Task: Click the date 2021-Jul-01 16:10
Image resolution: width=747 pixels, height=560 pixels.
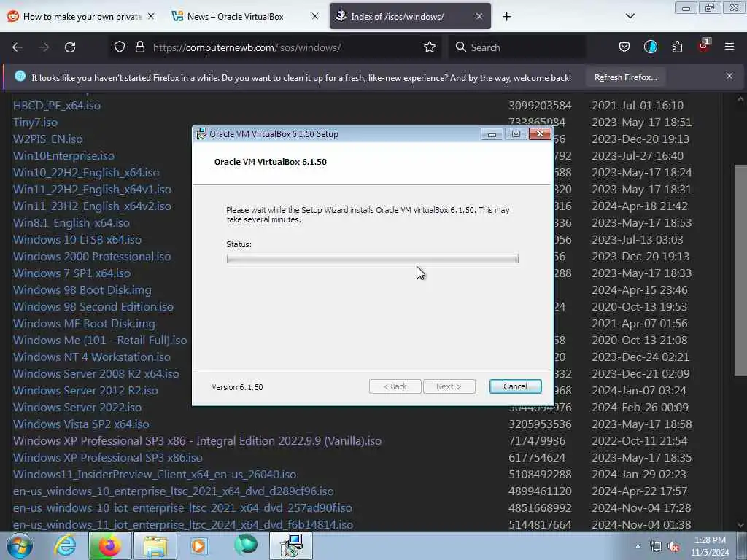Action: tap(638, 105)
